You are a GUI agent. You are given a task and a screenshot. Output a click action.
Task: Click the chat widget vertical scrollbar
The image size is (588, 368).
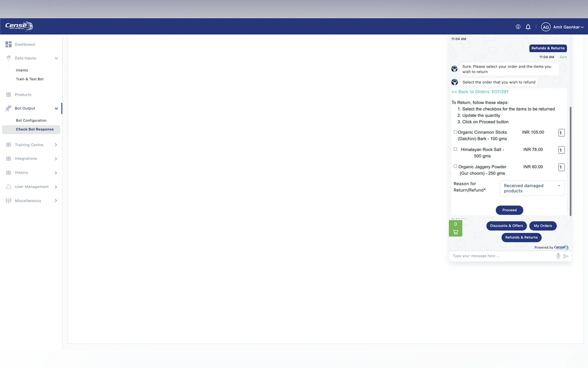570,161
